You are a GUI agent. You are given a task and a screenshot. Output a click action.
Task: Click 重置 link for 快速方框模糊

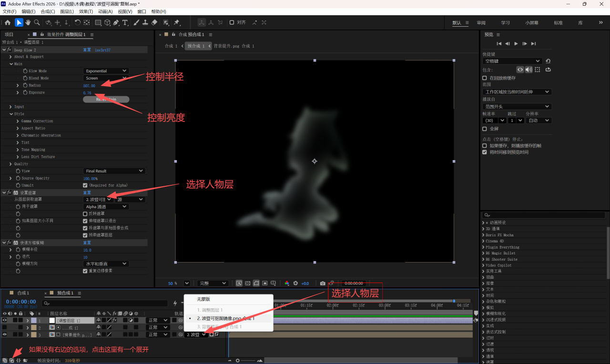[x=87, y=243]
